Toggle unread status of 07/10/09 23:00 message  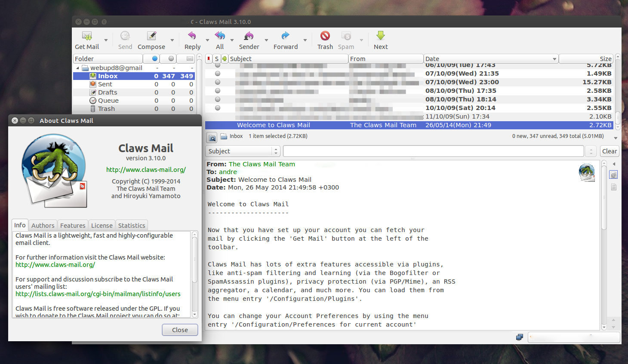pos(218,82)
